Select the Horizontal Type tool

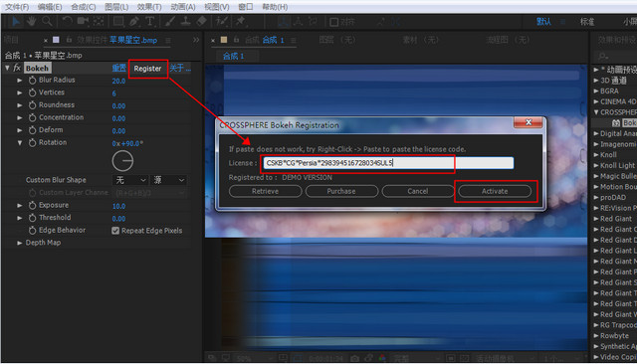[149, 22]
